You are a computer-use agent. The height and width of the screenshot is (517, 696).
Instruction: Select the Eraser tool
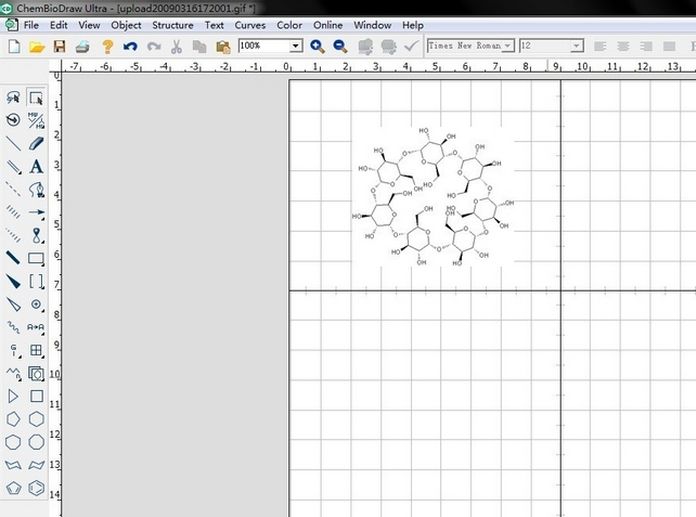click(36, 143)
